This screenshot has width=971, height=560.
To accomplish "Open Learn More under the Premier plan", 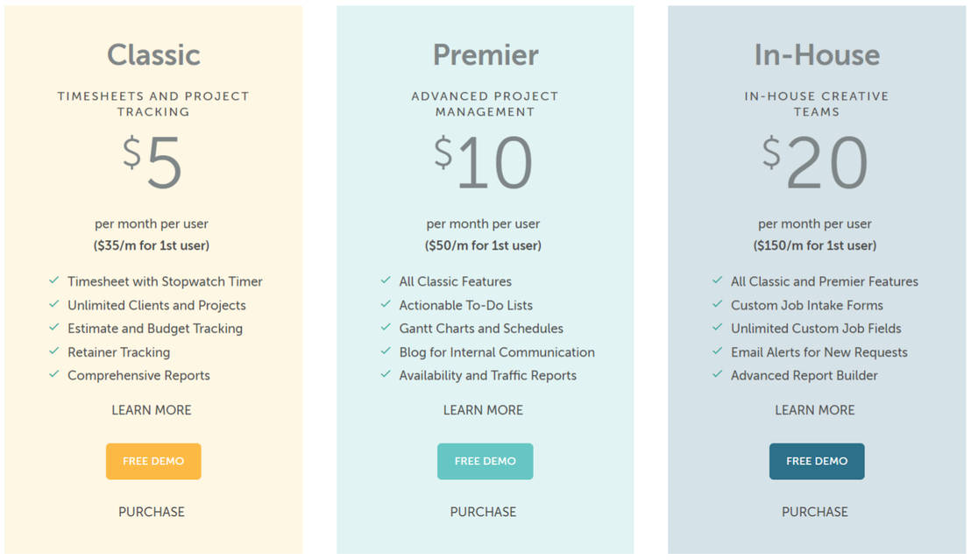I will [x=483, y=410].
